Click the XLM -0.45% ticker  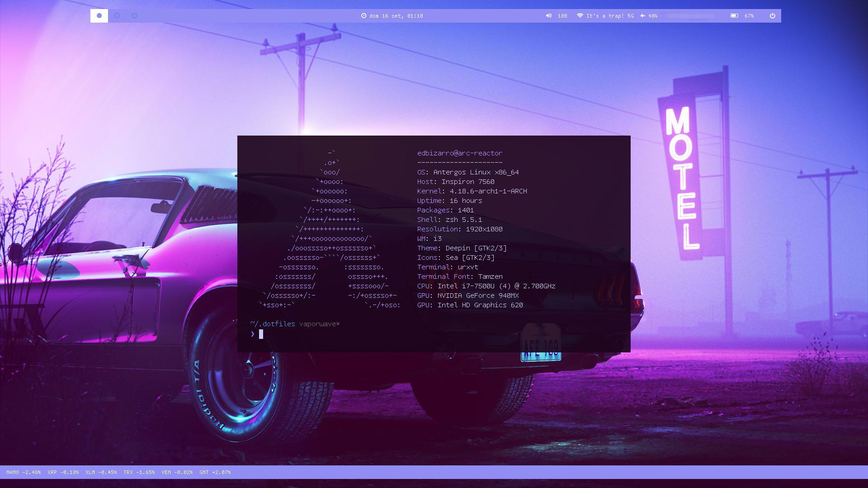click(101, 472)
